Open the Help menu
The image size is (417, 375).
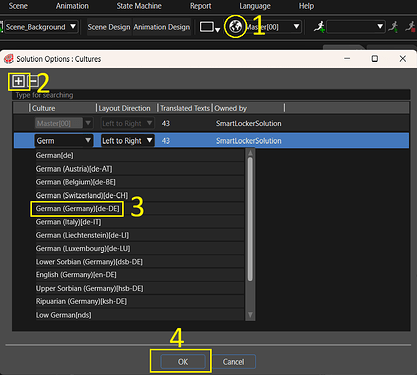tap(306, 6)
